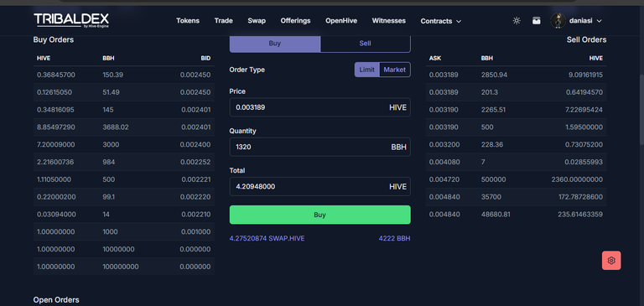
Task: Select buy order with 51.49 BBH
Action: [x=123, y=92]
